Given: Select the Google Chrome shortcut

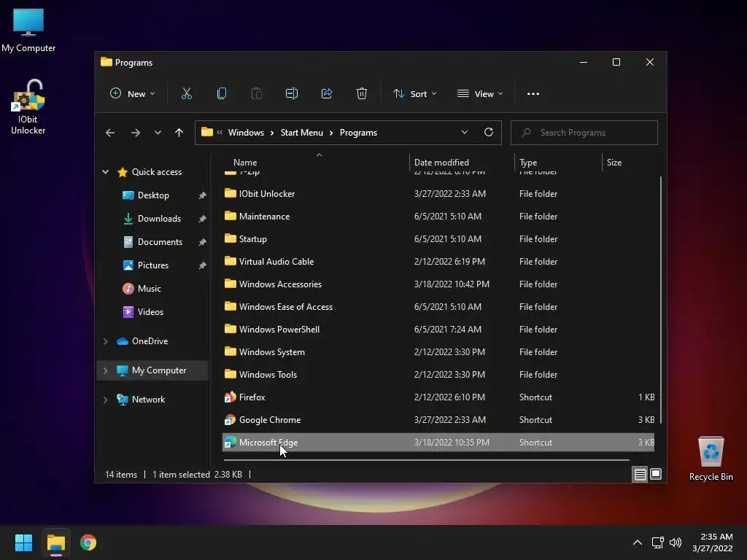Looking at the screenshot, I should tap(438, 420).
